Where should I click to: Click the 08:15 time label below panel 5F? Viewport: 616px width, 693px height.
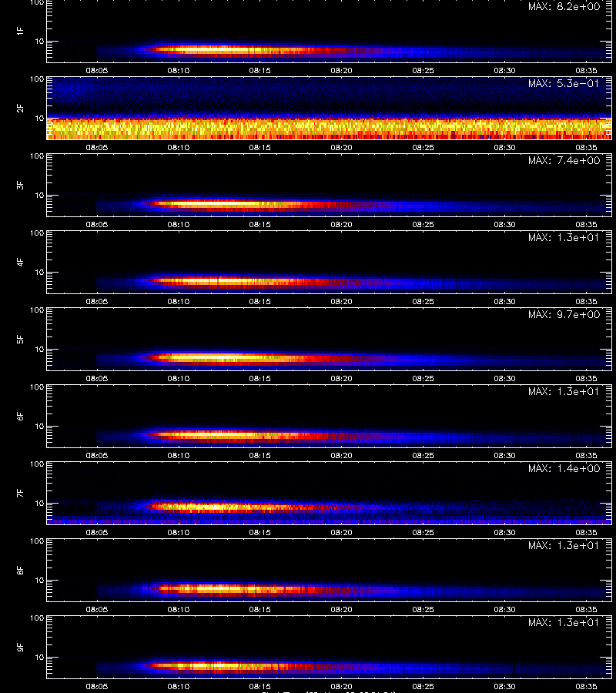click(259, 378)
